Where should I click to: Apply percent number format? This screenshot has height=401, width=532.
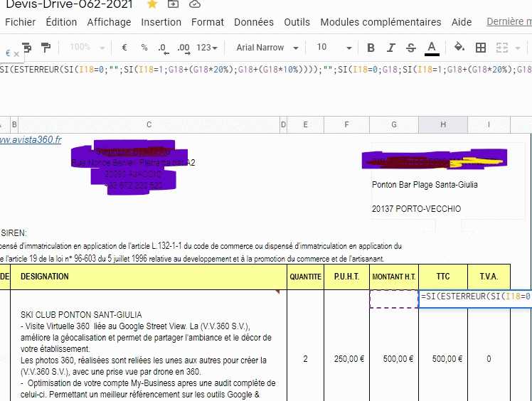point(144,48)
